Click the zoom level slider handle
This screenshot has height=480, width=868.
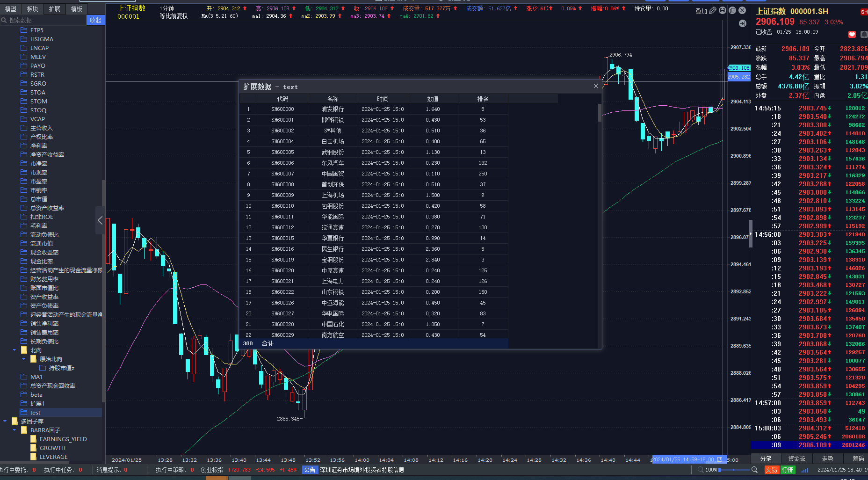719,470
